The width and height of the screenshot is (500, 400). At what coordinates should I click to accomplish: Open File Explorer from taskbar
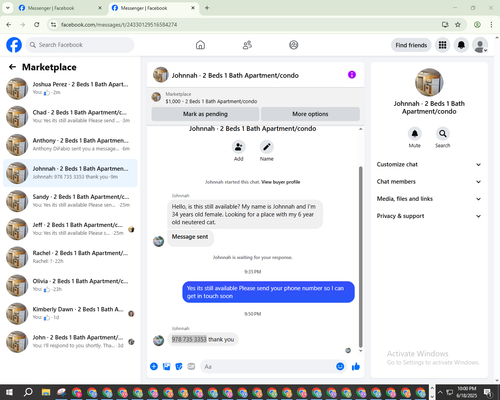[x=46, y=392]
